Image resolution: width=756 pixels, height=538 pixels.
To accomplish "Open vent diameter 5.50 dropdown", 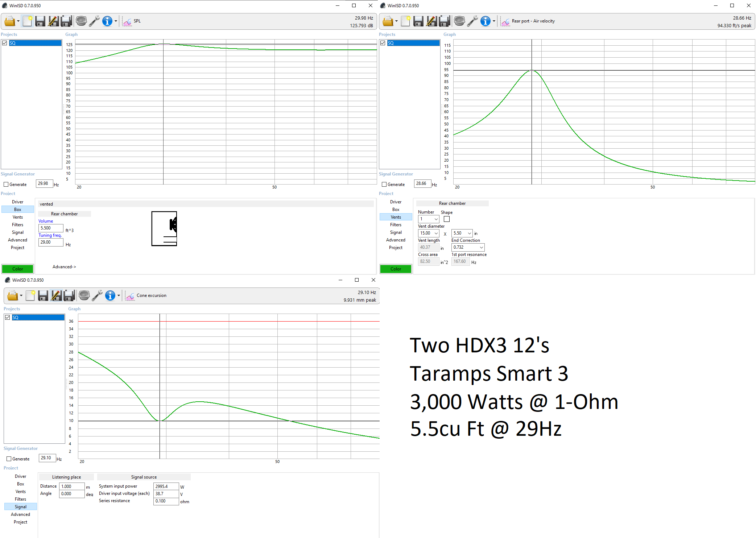I will coord(470,233).
